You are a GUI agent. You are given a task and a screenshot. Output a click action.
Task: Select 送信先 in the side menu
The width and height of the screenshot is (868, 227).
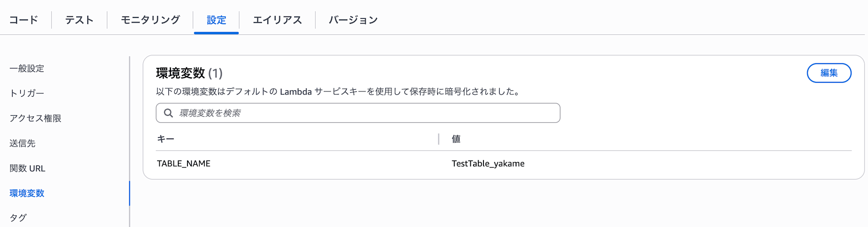click(23, 143)
